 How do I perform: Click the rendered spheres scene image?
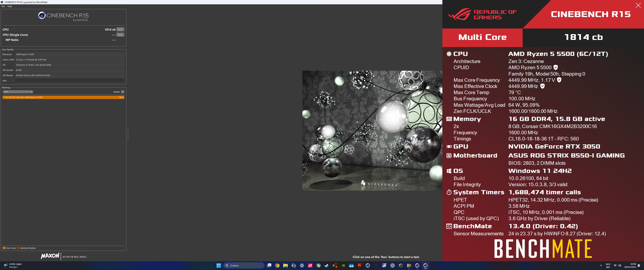tap(372, 130)
